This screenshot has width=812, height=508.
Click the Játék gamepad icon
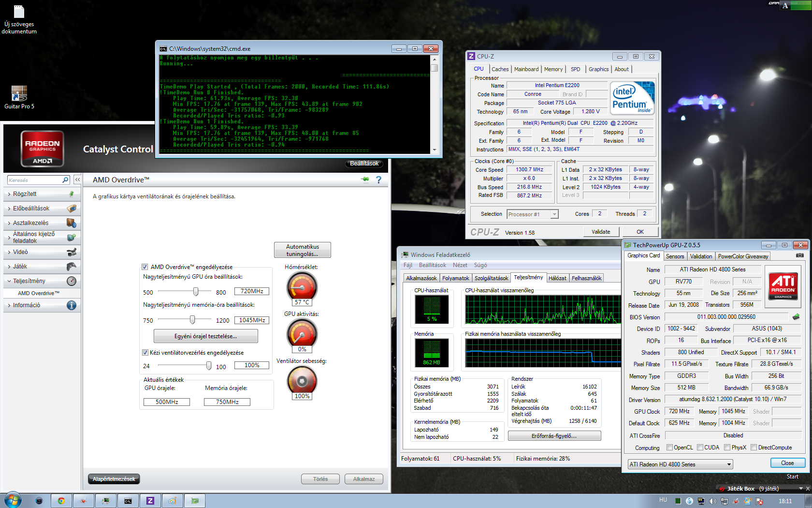72,267
